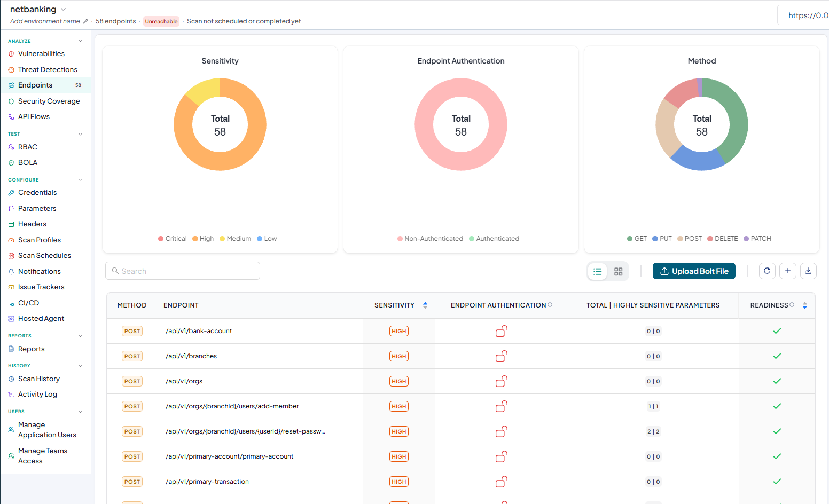Click the unlocked padlock for /api/v1/bank-account
Screen dimensions: 829x504
(x=502, y=331)
